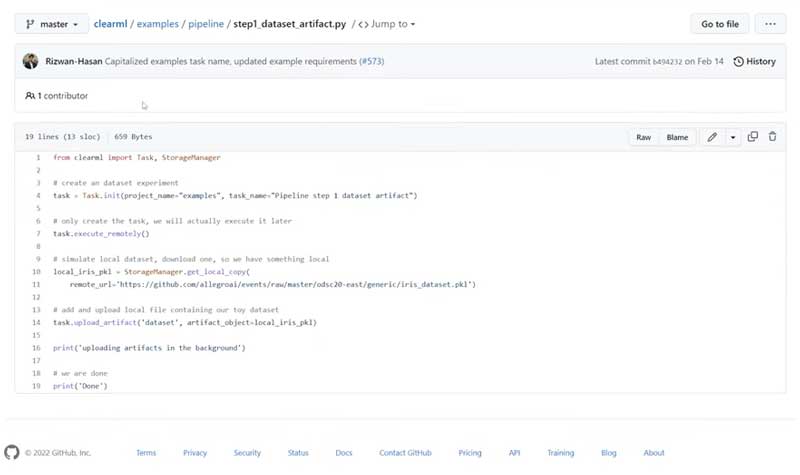Click the History clock icon
The height and width of the screenshot is (475, 800).
(x=738, y=62)
